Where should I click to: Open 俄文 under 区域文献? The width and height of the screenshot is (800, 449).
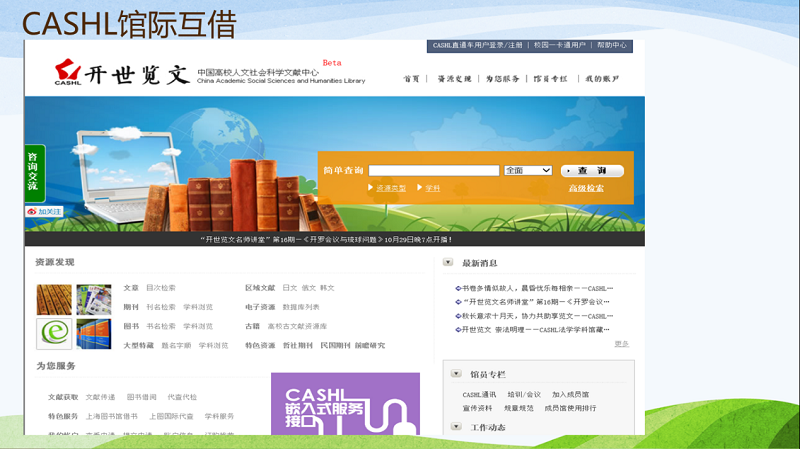point(309,288)
